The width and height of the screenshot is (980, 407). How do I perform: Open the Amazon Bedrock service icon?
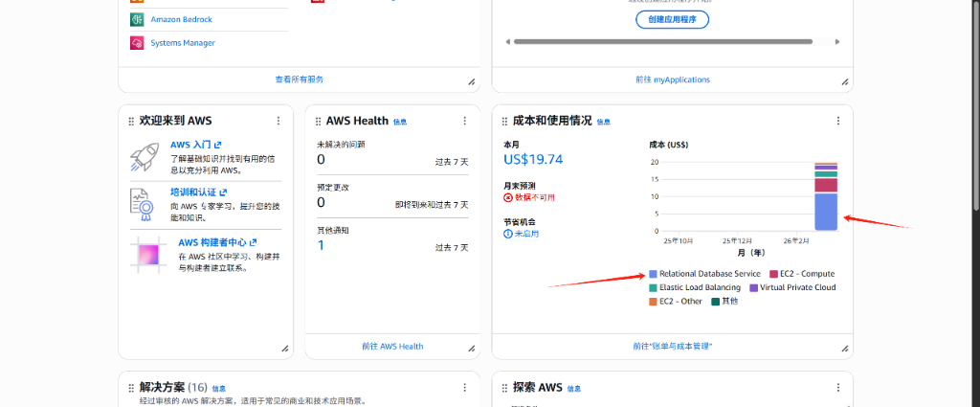[137, 19]
